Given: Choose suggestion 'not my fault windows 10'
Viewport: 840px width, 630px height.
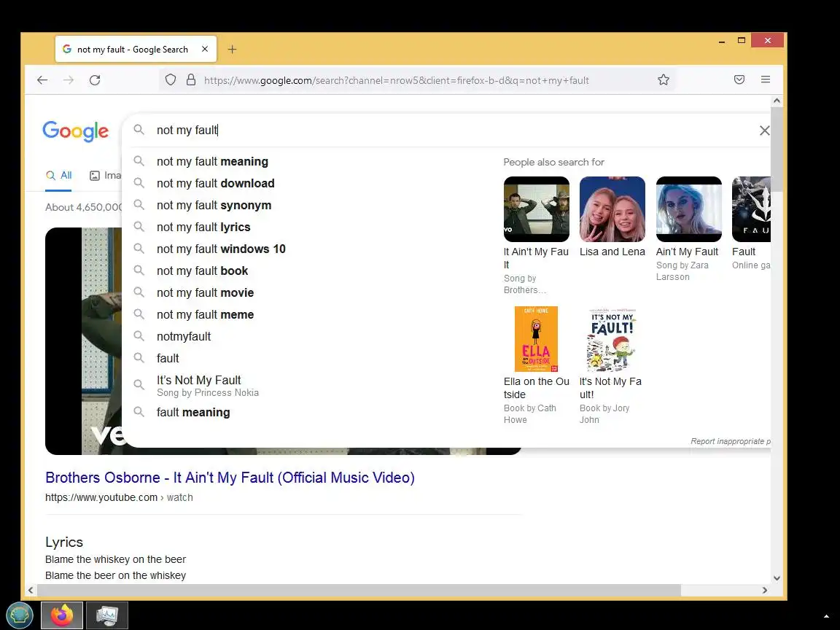Looking at the screenshot, I should point(221,249).
